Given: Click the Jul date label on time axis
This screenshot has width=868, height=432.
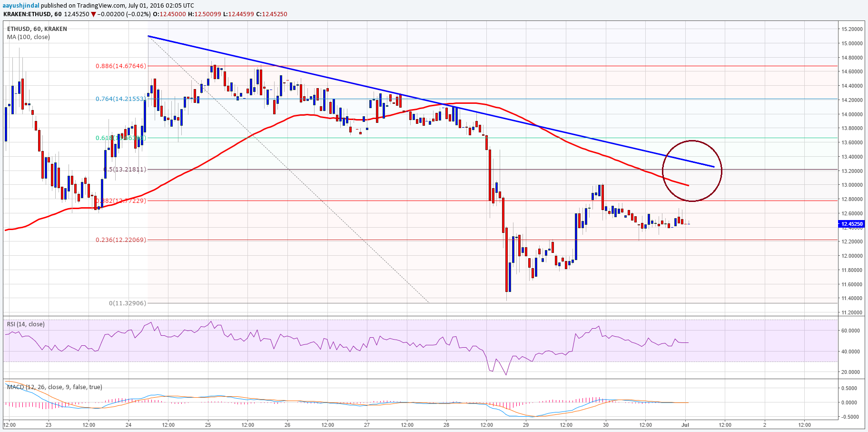Looking at the screenshot, I should (685, 425).
